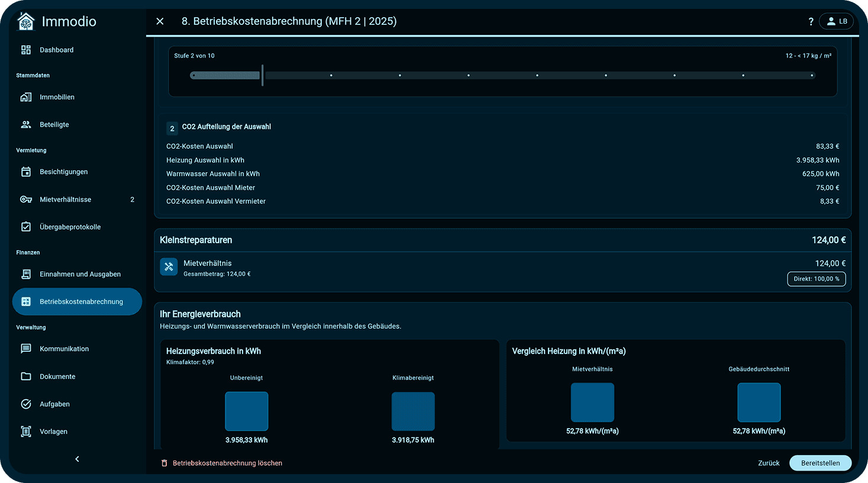Open Kommunikation in the sidebar
The height and width of the screenshot is (483, 868).
pos(77,349)
